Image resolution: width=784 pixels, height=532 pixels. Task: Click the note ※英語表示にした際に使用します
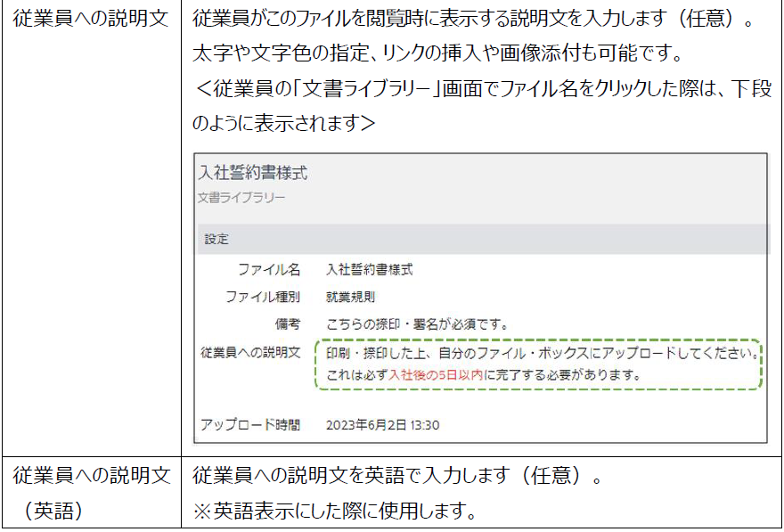point(335,512)
